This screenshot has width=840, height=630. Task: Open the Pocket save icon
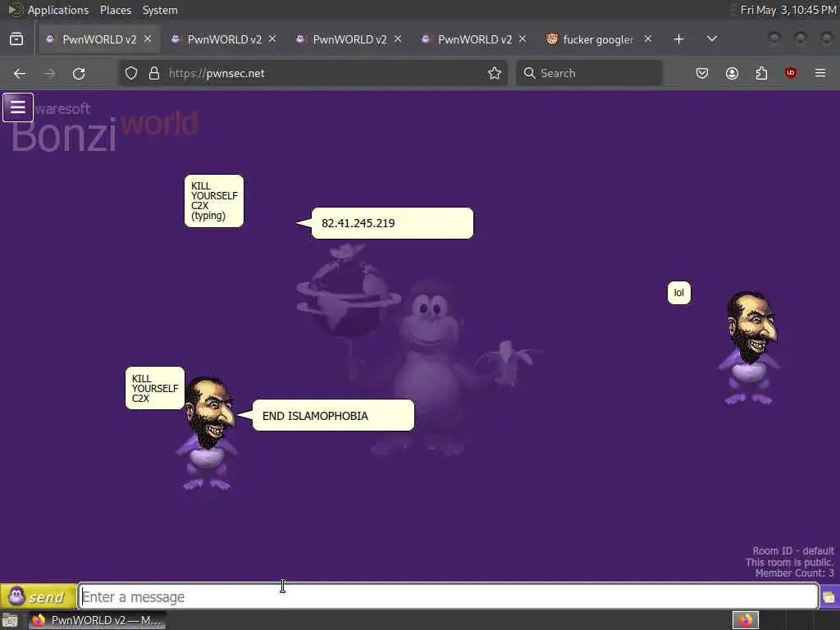[702, 73]
